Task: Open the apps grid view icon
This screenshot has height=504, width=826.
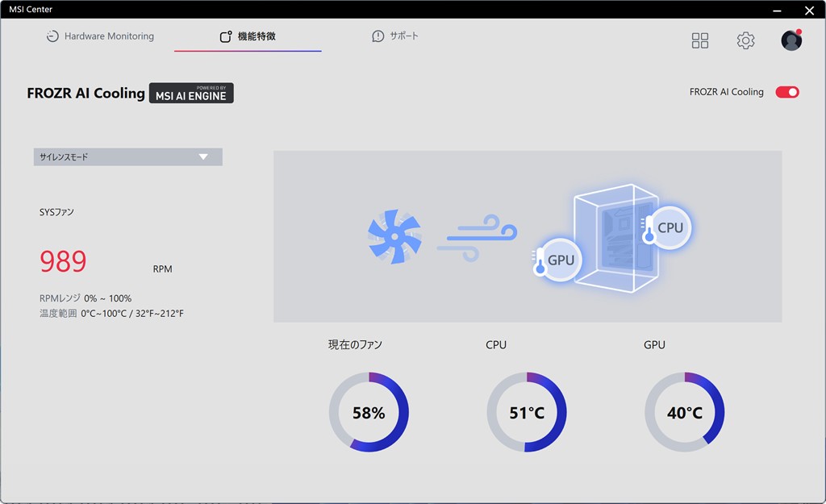Action: point(700,40)
